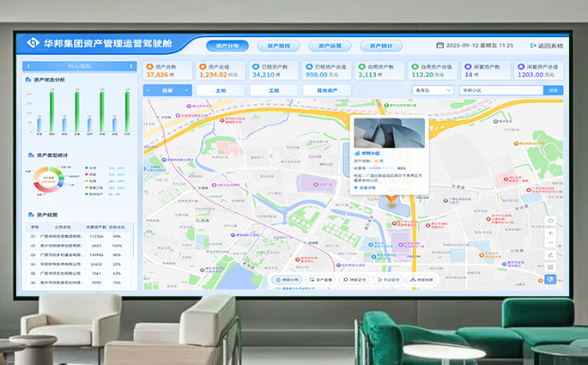Switch to the 资产统计 tab

[380, 46]
